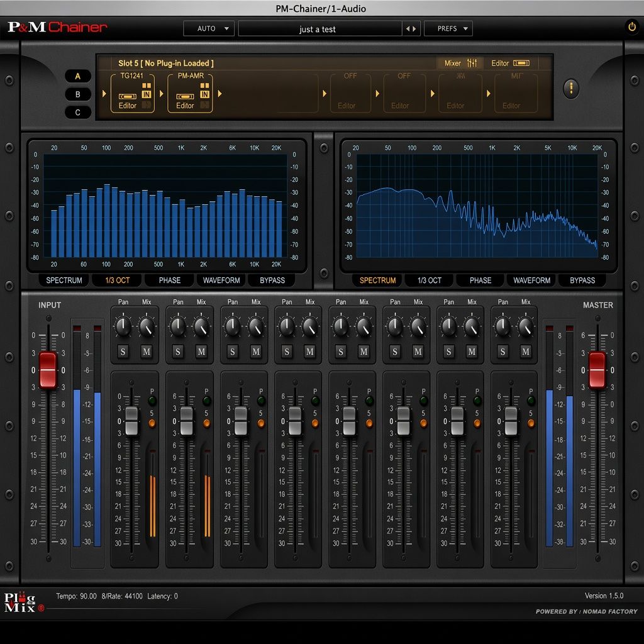The image size is (644, 644).
Task: Select chain preset C
Action: click(x=77, y=112)
